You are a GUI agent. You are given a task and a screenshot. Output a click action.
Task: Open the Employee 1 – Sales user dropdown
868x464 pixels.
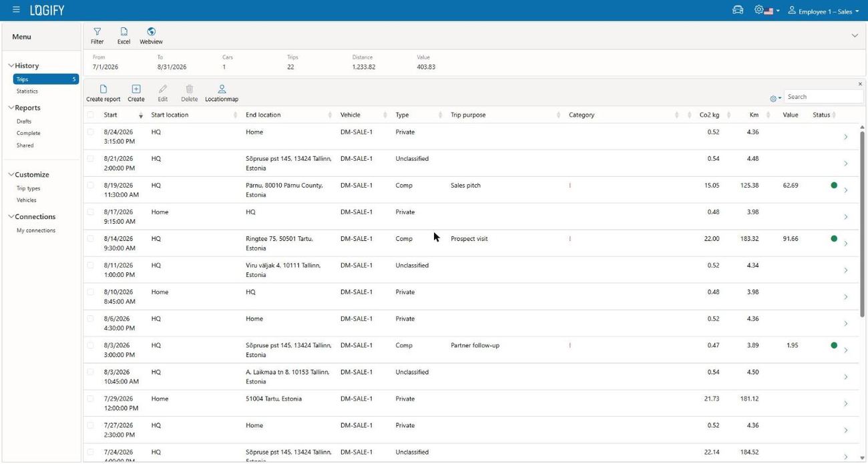tap(823, 11)
